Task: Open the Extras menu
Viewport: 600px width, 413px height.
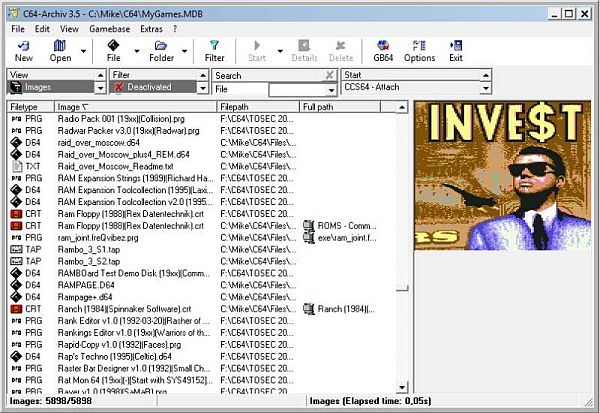Action: [x=151, y=29]
